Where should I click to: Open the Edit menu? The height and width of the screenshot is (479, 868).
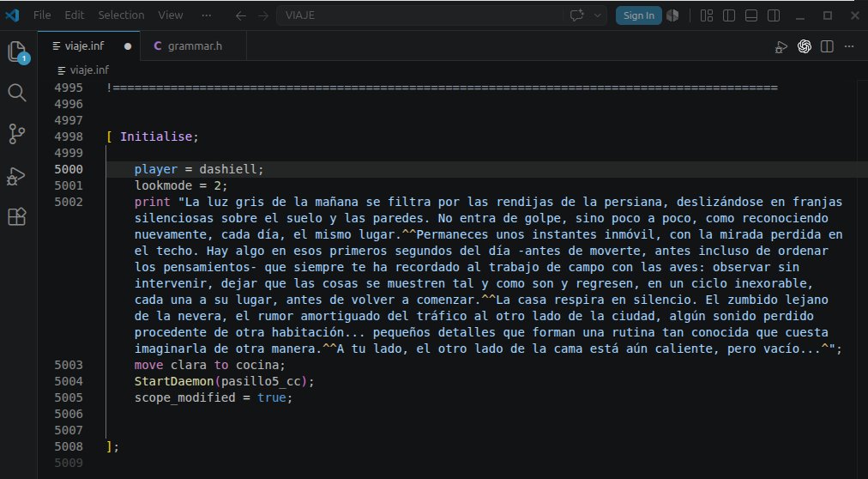coord(74,15)
